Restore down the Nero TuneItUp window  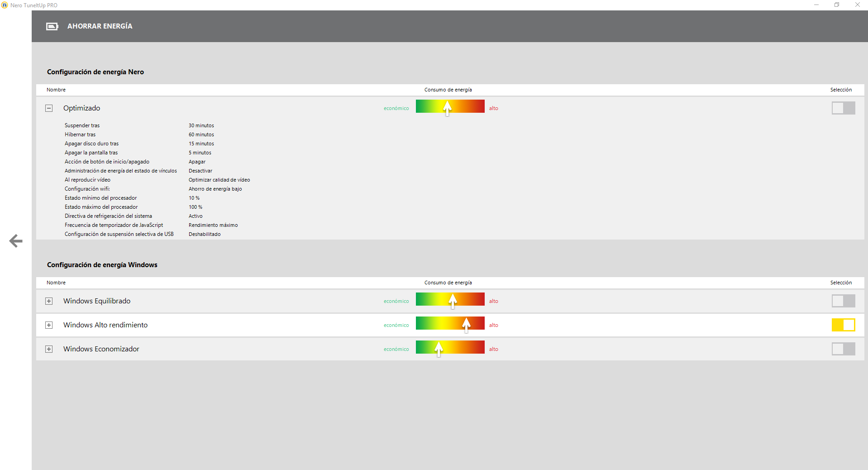837,5
